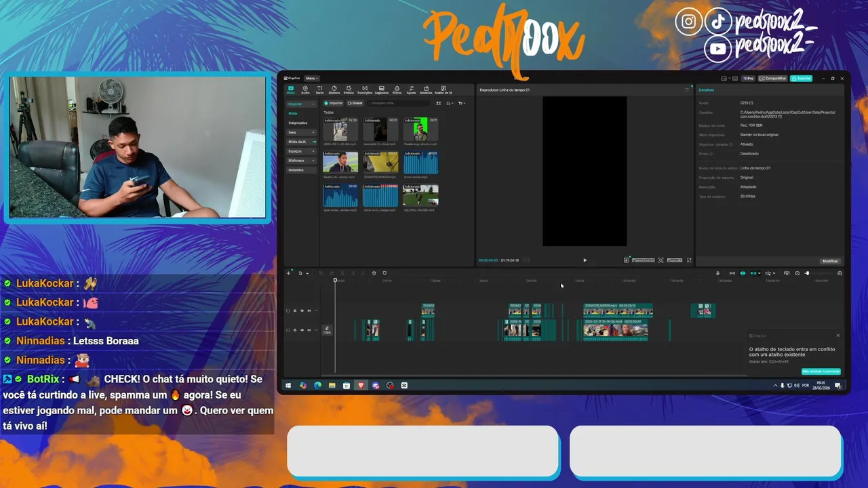Click the Gravar button

[x=355, y=103]
